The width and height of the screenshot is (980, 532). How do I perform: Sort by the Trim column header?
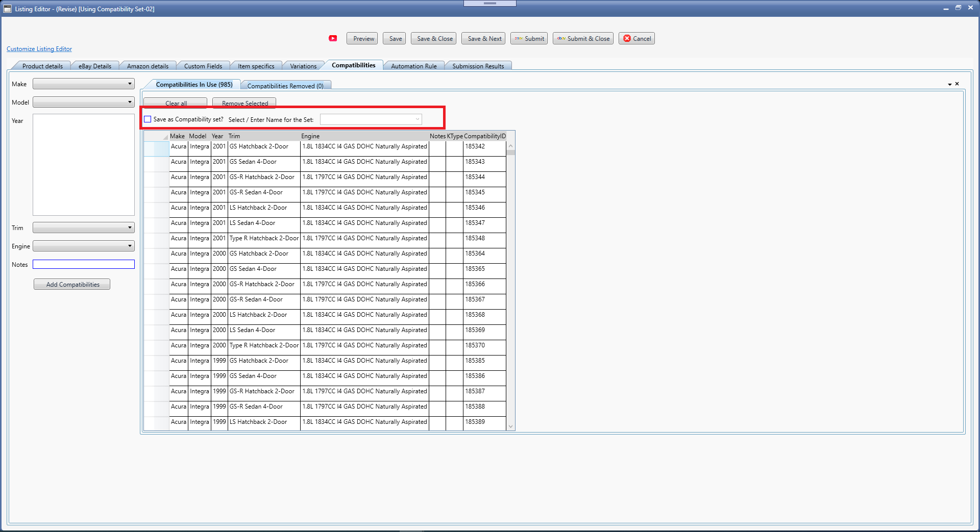coord(264,136)
